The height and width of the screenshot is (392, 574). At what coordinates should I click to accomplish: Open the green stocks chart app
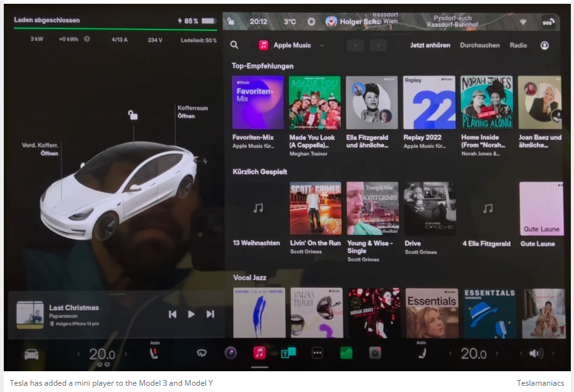pos(346,353)
